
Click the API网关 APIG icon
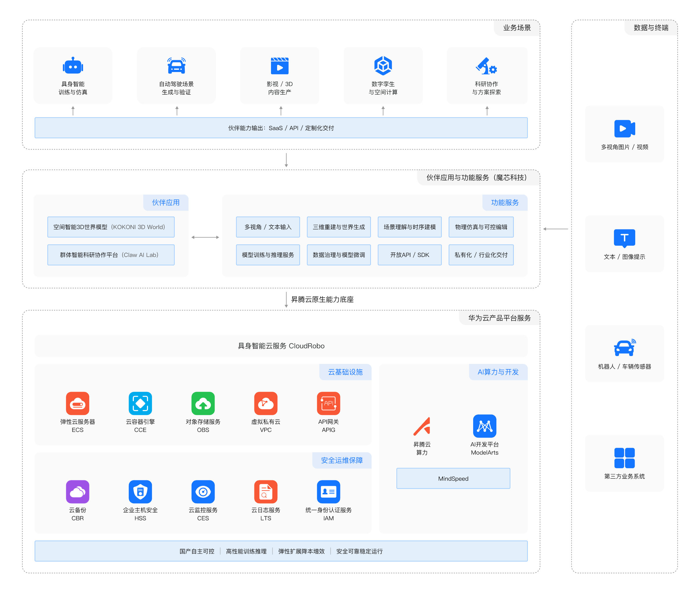[x=328, y=403]
